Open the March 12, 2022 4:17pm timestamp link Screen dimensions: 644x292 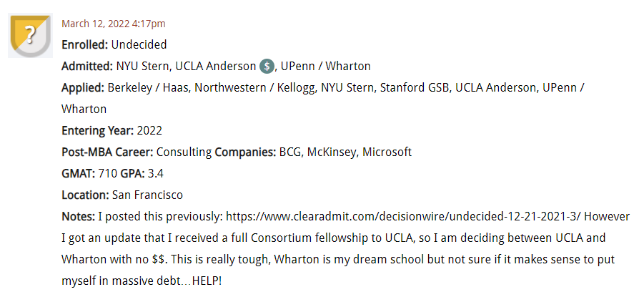(114, 24)
